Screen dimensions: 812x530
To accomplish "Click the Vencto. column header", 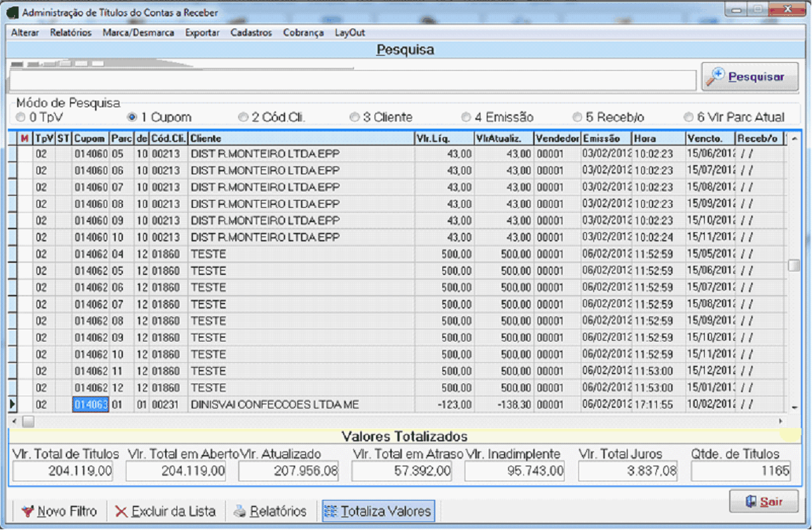I will (x=709, y=139).
